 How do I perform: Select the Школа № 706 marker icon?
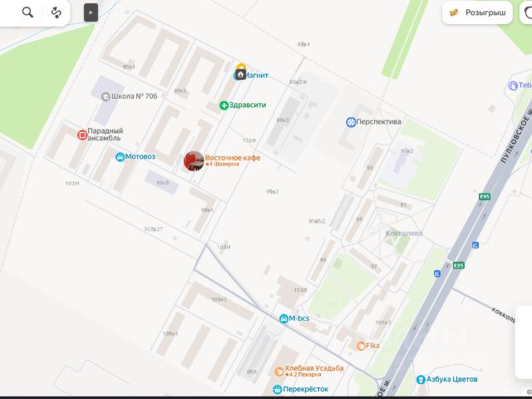click(106, 96)
